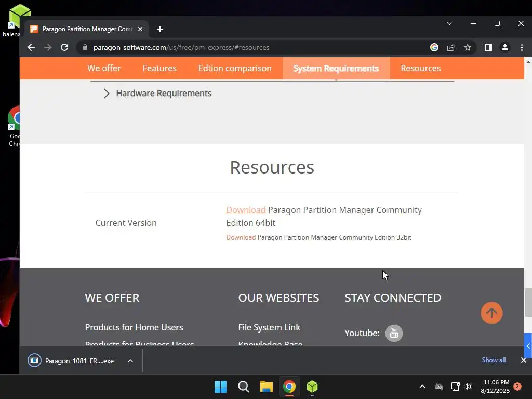This screenshot has width=532, height=399.
Task: Download the 64bit Community Edition
Action: [246, 210]
